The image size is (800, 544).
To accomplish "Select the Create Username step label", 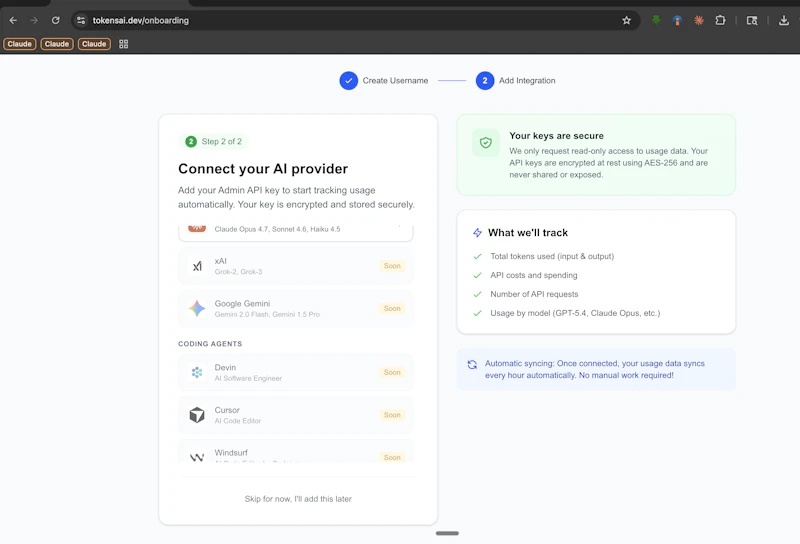I will pyautogui.click(x=395, y=81).
